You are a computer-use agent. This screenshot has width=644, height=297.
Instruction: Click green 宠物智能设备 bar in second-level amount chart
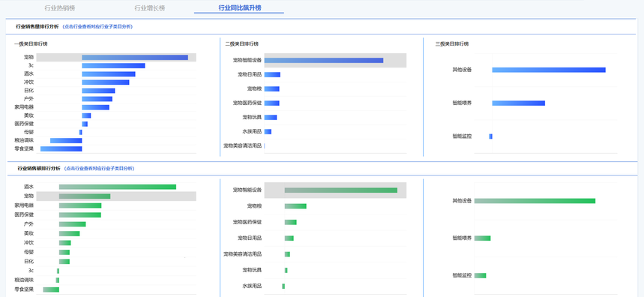coord(341,190)
